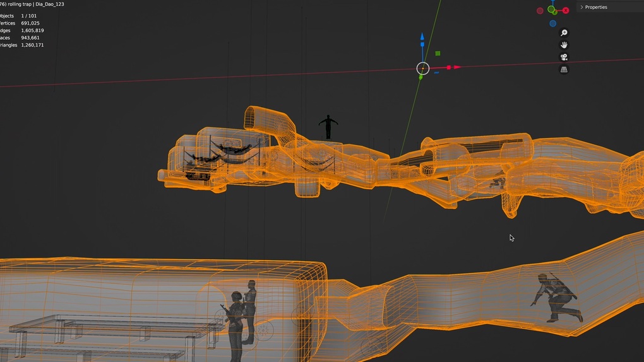Click the green square plane handle
644x362 pixels.
tap(438, 54)
